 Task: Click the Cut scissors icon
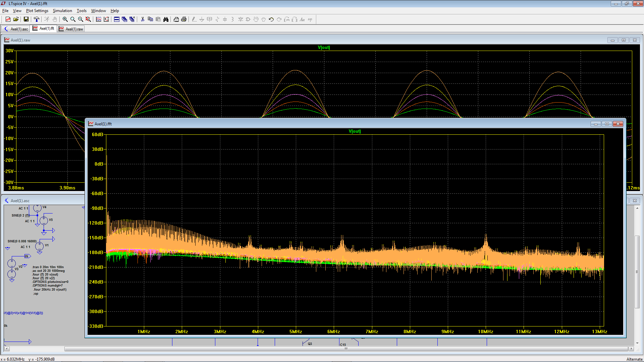(x=143, y=19)
